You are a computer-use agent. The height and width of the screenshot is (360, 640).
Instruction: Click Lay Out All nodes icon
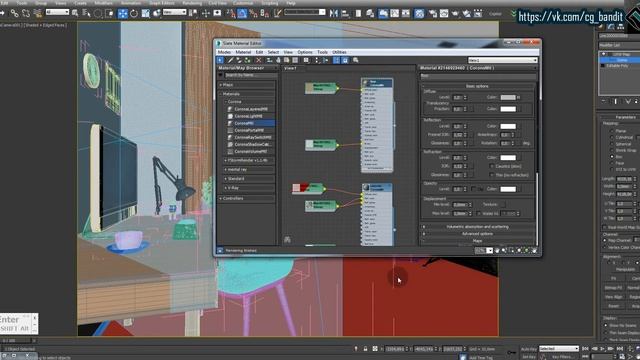coord(317,60)
